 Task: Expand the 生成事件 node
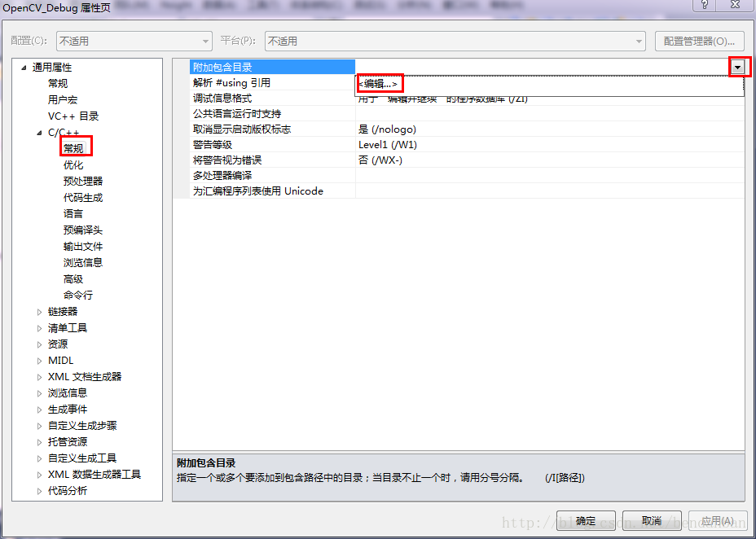[x=40, y=410]
